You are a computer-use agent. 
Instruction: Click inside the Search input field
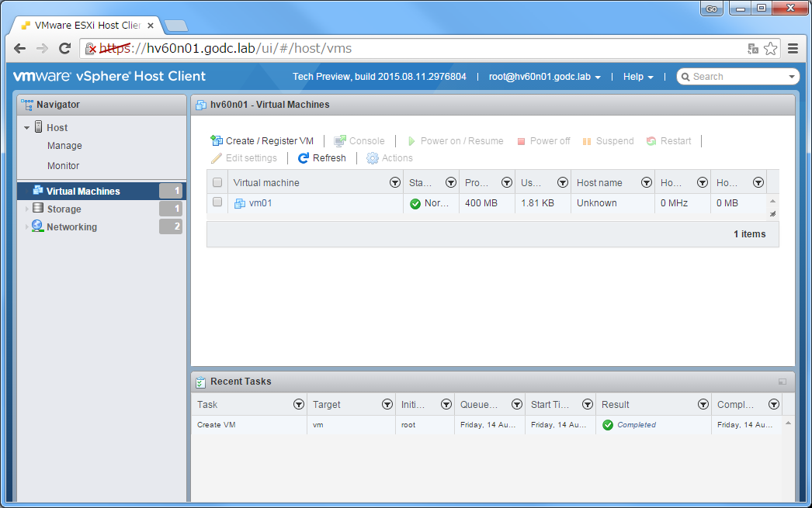point(737,77)
